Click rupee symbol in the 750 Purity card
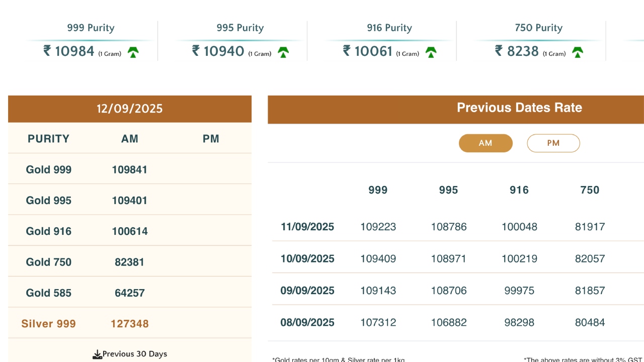644x362 pixels. click(x=499, y=51)
